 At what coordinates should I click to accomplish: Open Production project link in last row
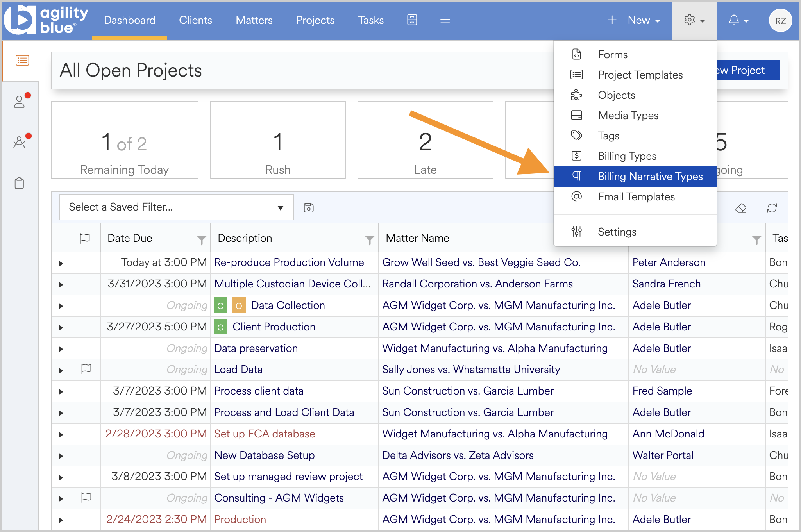[x=240, y=520]
